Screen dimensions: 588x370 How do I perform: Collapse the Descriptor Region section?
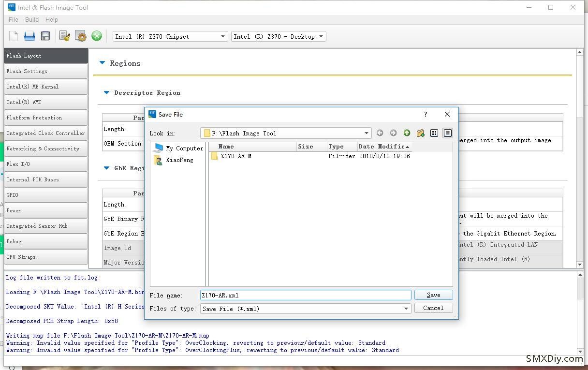pyautogui.click(x=107, y=92)
